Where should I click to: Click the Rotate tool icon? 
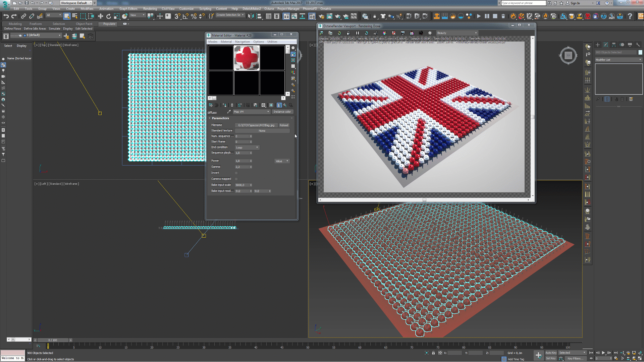click(108, 16)
